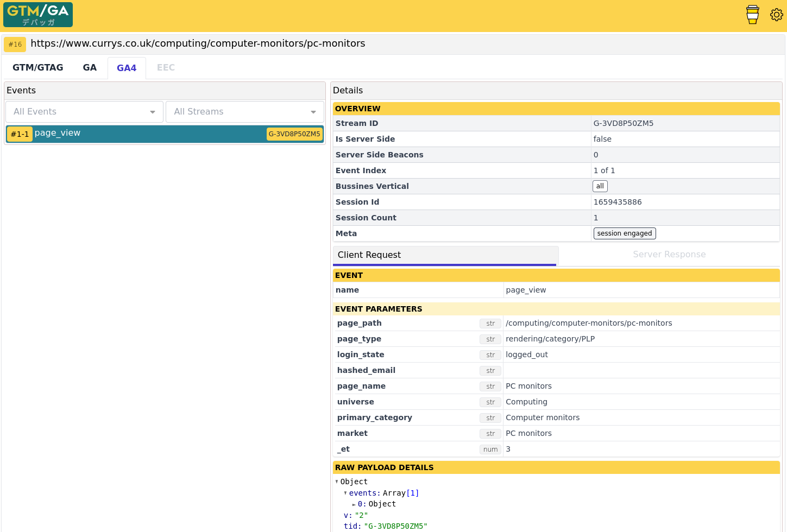Click the 'session engaged' meta tag

pos(625,233)
